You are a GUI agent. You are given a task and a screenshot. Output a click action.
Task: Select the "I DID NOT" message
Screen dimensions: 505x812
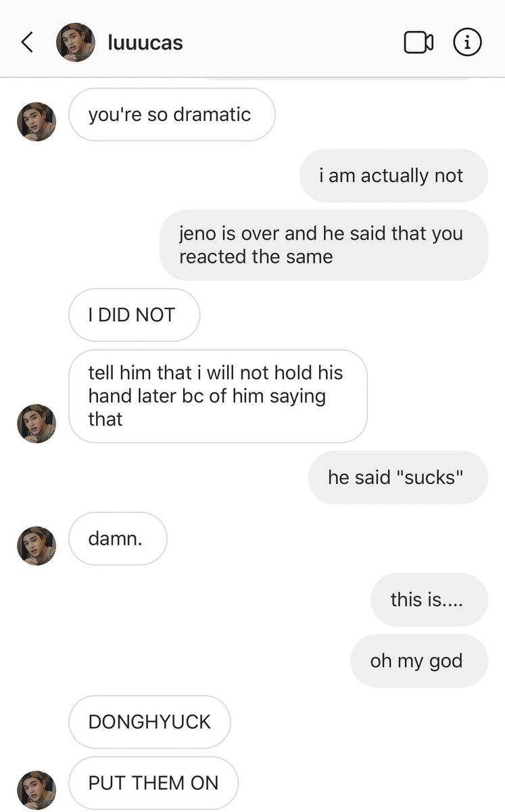(134, 315)
